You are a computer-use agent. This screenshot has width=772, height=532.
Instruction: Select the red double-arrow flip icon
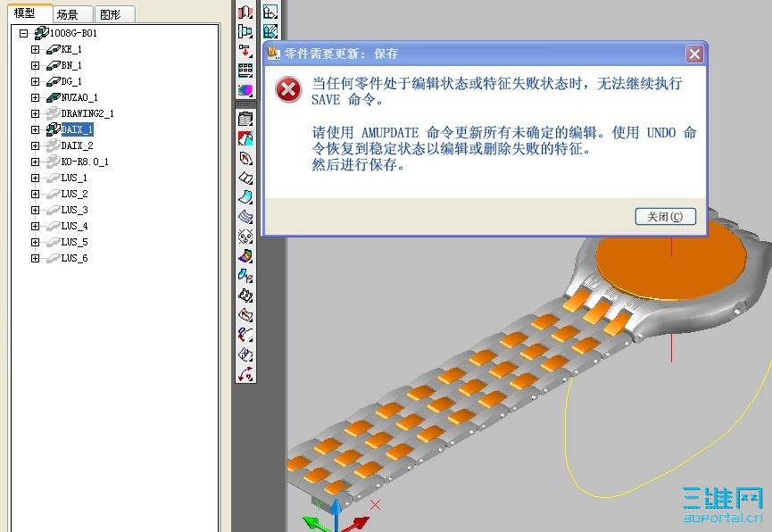pyautogui.click(x=245, y=374)
